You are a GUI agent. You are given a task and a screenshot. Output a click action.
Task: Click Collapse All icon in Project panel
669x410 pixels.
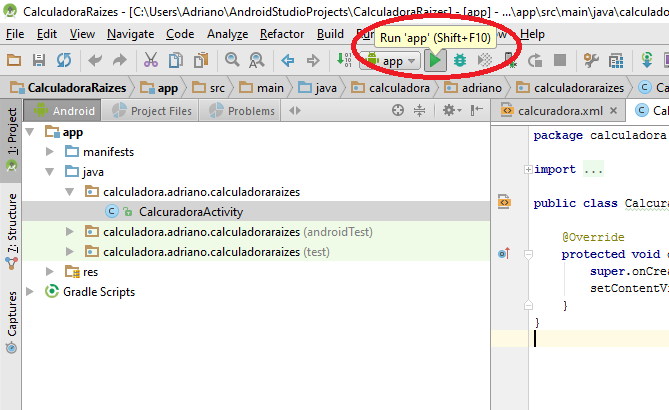[419, 110]
